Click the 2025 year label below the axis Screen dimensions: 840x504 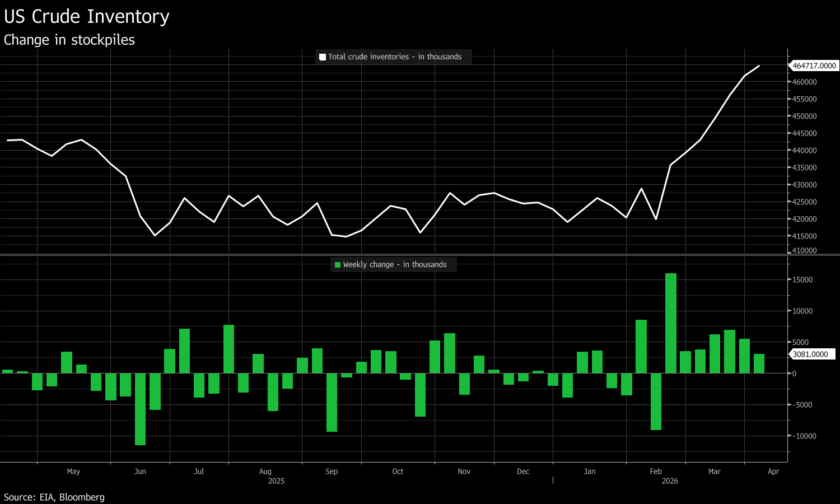pos(276,481)
